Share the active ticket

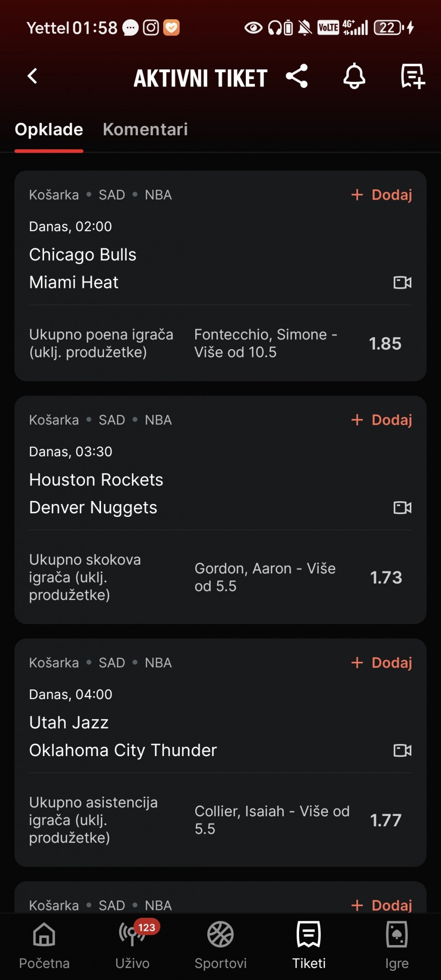[x=297, y=76]
